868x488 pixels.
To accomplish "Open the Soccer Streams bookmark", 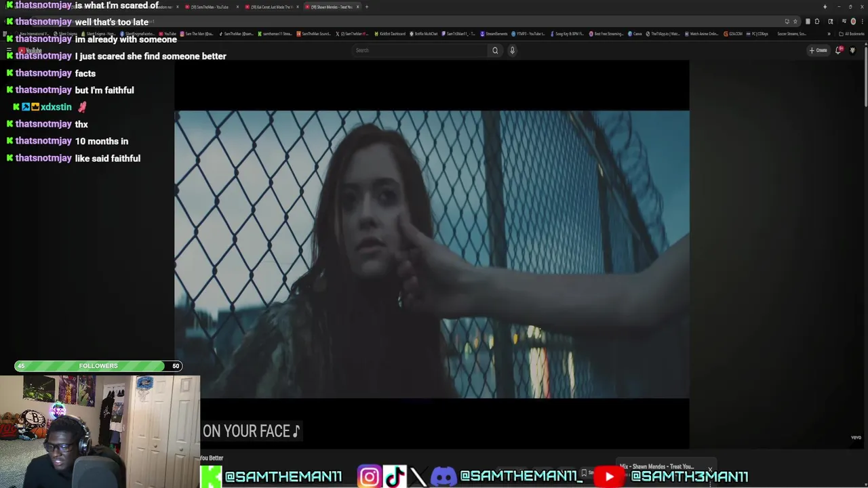I will pyautogui.click(x=792, y=34).
